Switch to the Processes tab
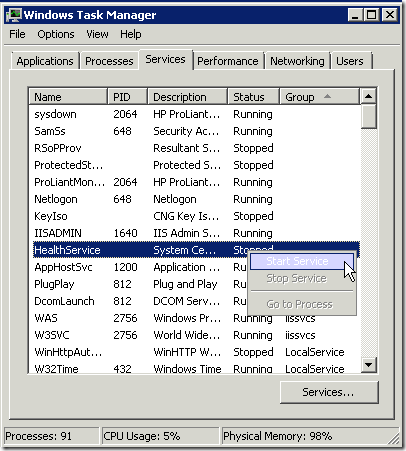Screen dimensions: 406x451 pyautogui.click(x=109, y=61)
